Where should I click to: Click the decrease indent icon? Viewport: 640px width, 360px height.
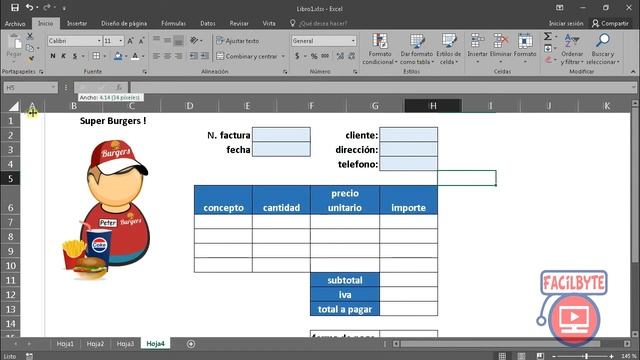193,56
